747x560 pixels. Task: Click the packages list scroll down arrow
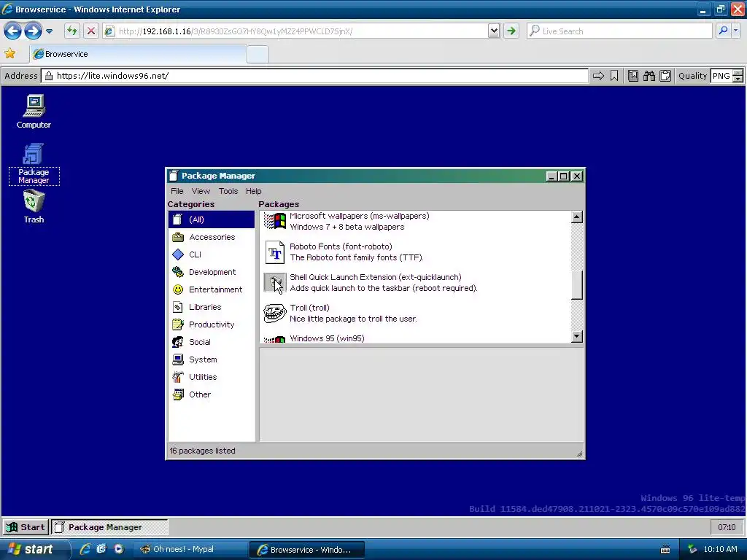576,336
